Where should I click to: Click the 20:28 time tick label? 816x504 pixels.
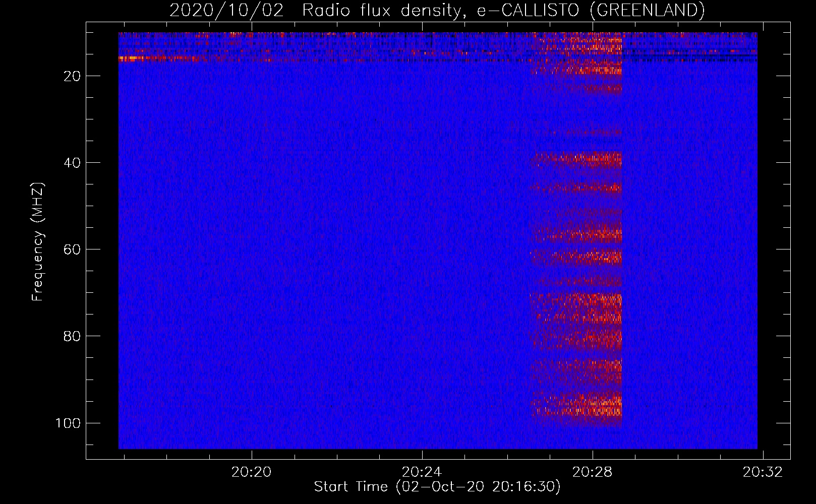(593, 472)
